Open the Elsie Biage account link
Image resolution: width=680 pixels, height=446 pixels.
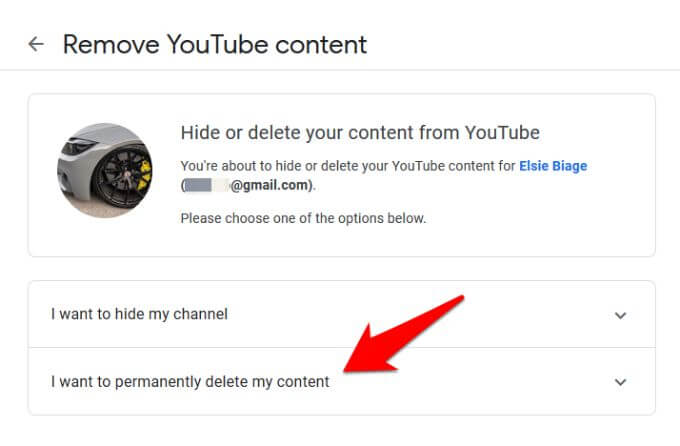[553, 166]
